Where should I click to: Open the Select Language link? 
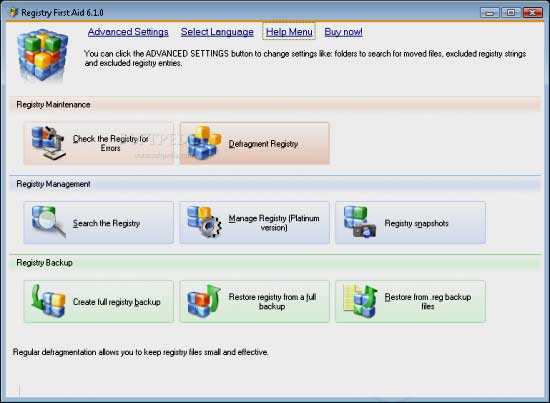217,32
